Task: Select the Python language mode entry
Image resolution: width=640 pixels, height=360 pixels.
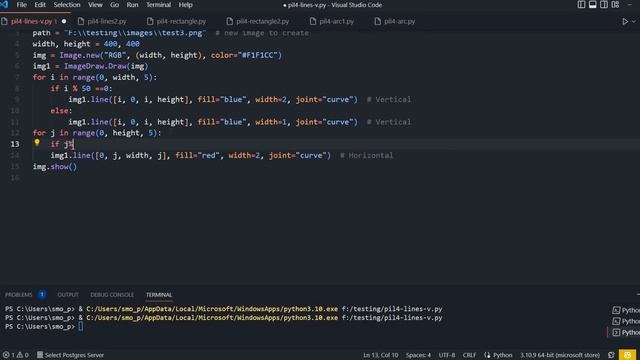Action: [x=498, y=355]
